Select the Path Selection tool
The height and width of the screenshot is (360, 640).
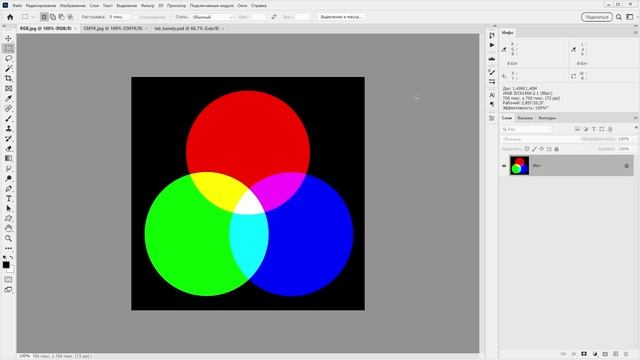tap(8, 208)
